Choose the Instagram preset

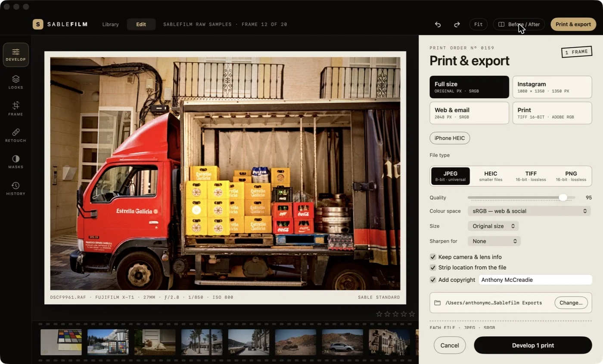[552, 87]
